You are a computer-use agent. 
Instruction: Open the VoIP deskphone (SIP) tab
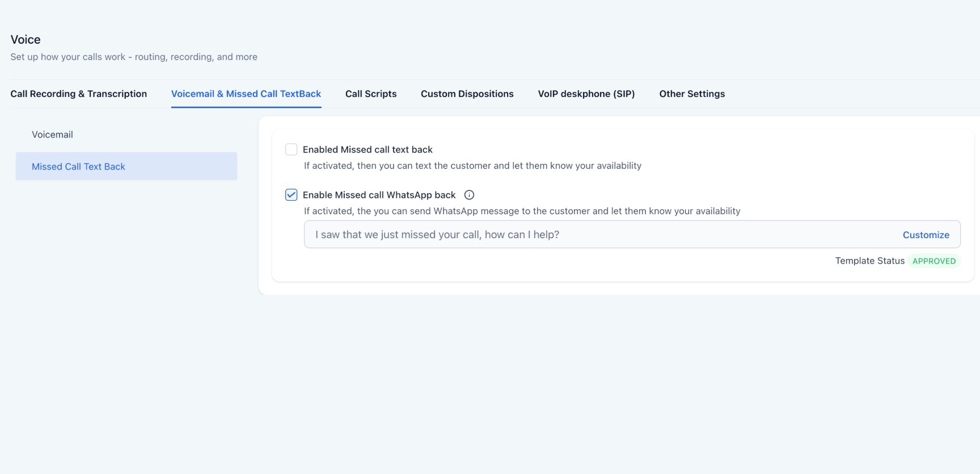point(586,94)
